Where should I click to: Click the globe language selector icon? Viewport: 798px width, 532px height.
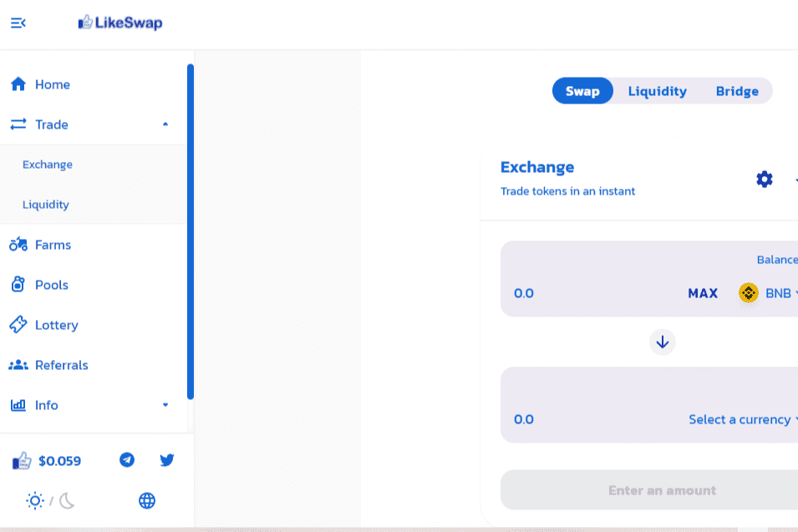pyautogui.click(x=147, y=500)
